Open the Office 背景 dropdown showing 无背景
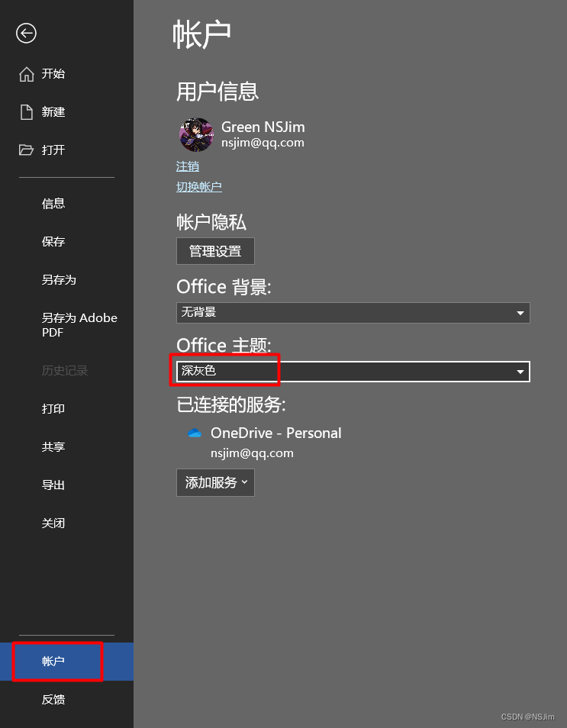The height and width of the screenshot is (728, 567). coord(353,312)
